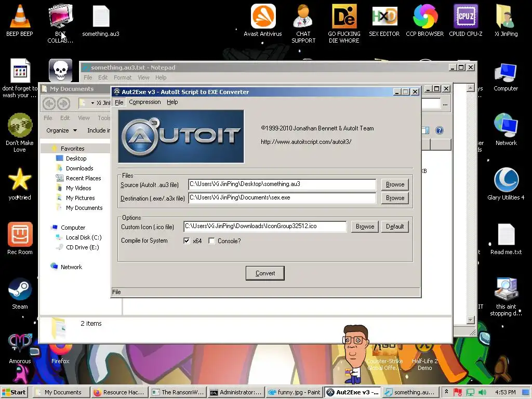This screenshot has height=399, width=532.
Task: Open the View menu in My Documents window
Action: click(84, 118)
